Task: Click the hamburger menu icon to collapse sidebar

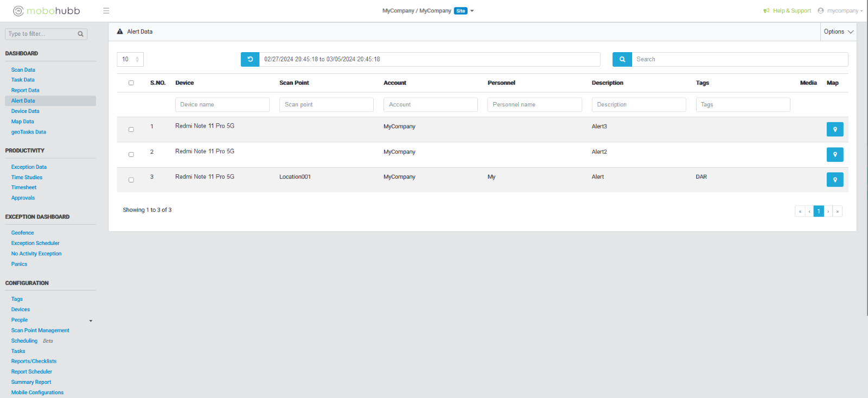Action: [x=106, y=11]
